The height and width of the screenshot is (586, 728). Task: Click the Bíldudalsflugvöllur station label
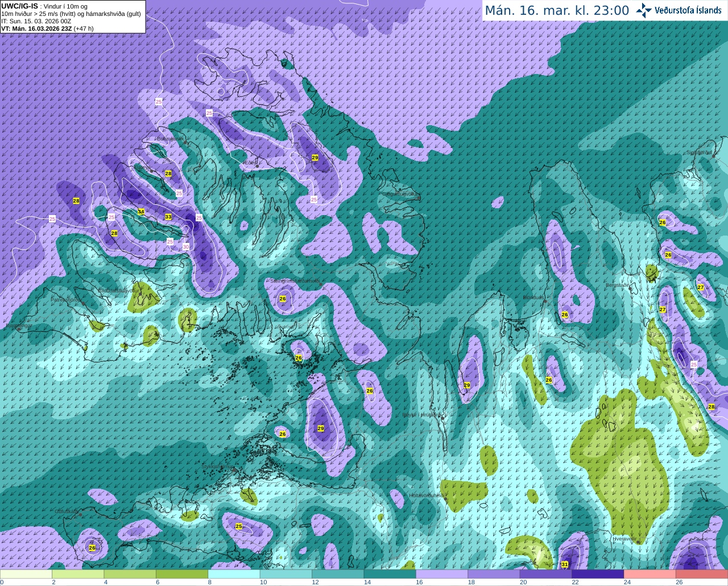[118, 290]
